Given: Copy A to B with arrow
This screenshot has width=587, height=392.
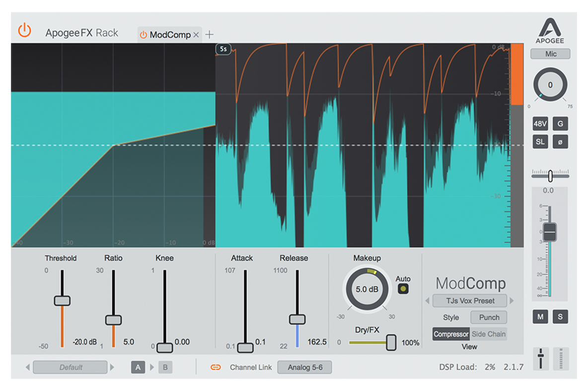Looking at the screenshot, I should click(151, 367).
